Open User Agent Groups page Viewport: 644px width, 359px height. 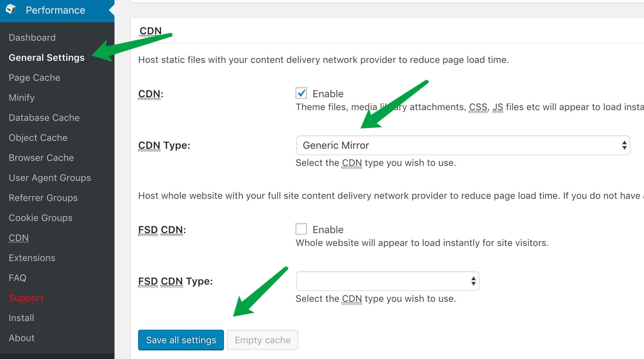pyautogui.click(x=50, y=178)
